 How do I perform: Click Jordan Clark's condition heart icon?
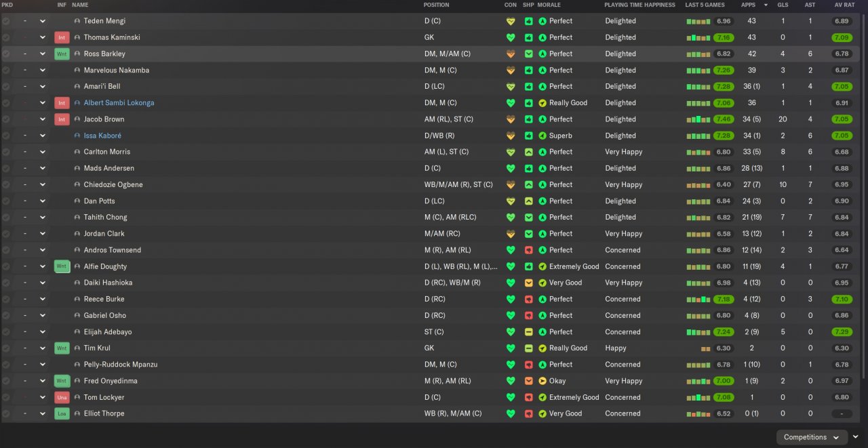(x=511, y=234)
